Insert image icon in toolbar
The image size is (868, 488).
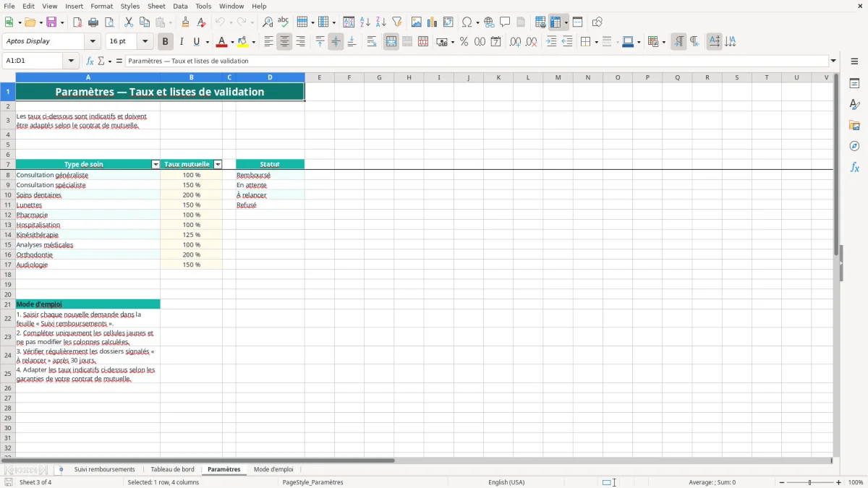[x=417, y=22]
